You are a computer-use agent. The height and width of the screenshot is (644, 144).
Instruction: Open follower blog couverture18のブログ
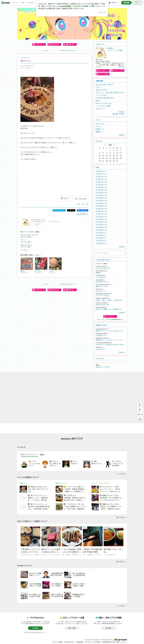tap(103, 268)
